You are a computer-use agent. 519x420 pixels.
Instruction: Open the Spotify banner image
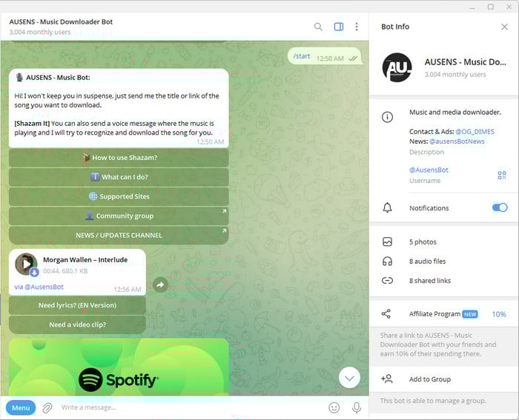click(119, 367)
